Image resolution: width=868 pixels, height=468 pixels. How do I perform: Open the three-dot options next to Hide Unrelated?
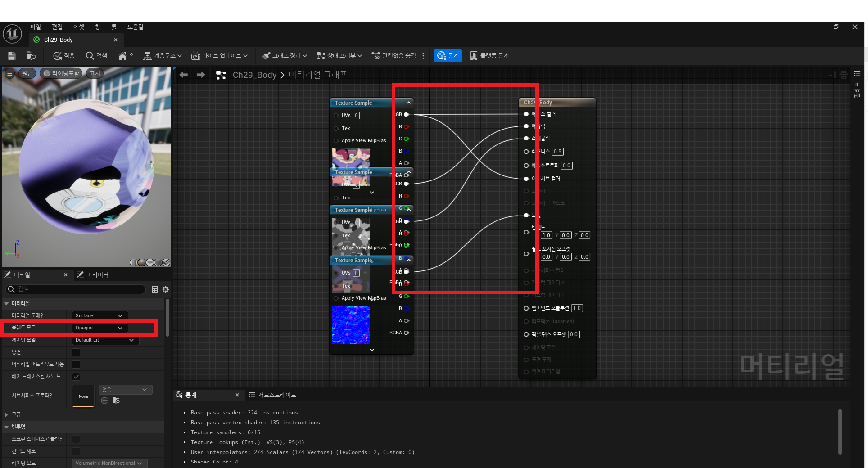pyautogui.click(x=423, y=56)
